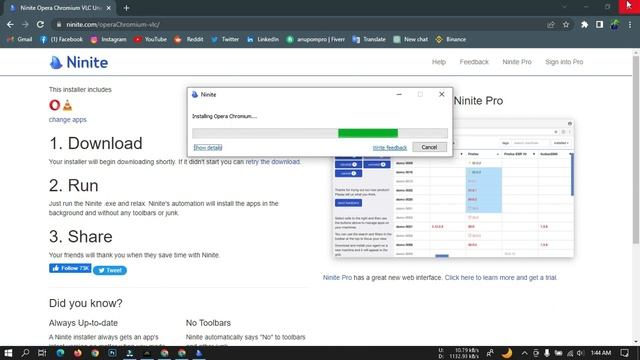Screen dimensions: 640x360
Task: Click the Opera icon under installer includes
Action: (55, 105)
